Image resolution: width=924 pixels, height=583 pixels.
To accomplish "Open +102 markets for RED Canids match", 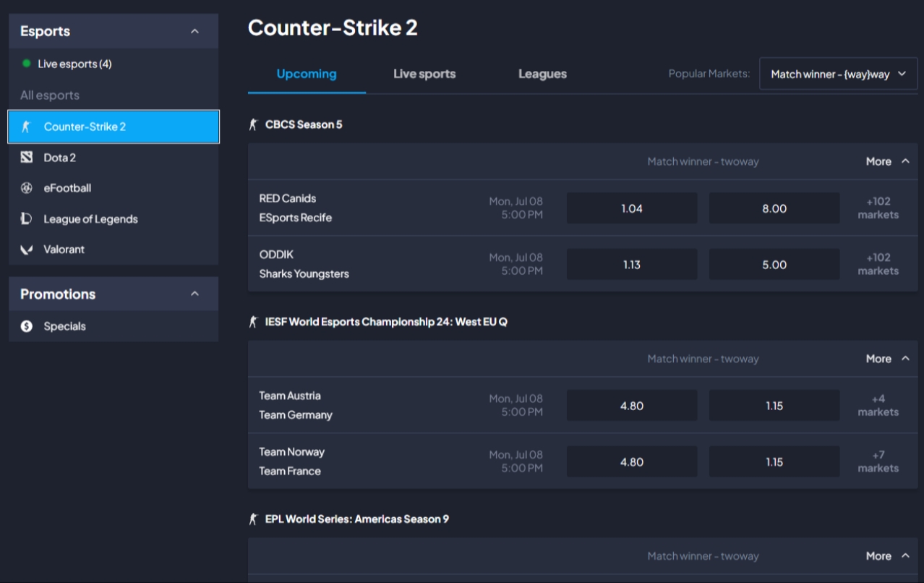I will pos(878,208).
